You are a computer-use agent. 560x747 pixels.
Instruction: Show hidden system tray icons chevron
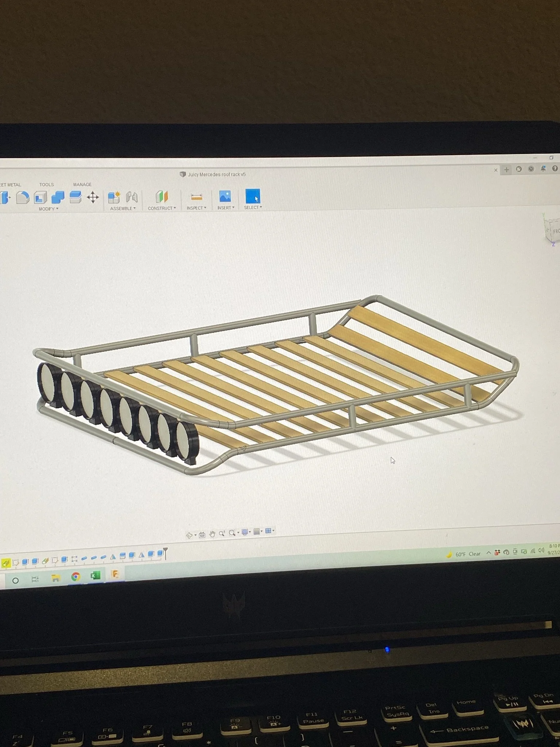pos(489,553)
